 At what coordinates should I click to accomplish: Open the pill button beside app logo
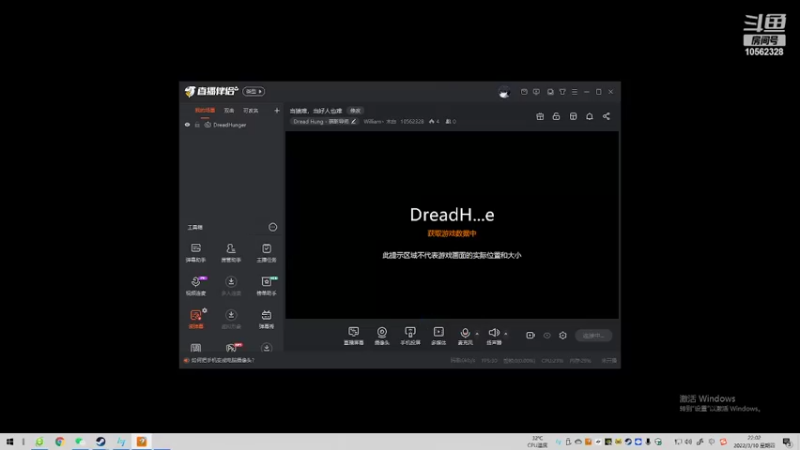pyautogui.click(x=254, y=91)
